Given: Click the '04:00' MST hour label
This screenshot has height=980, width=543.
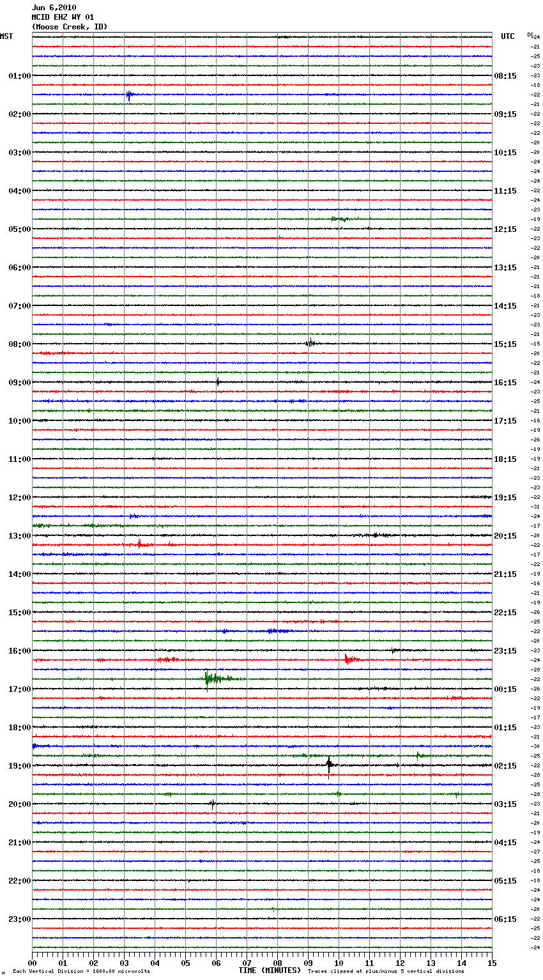Looking at the screenshot, I should 20,191.
